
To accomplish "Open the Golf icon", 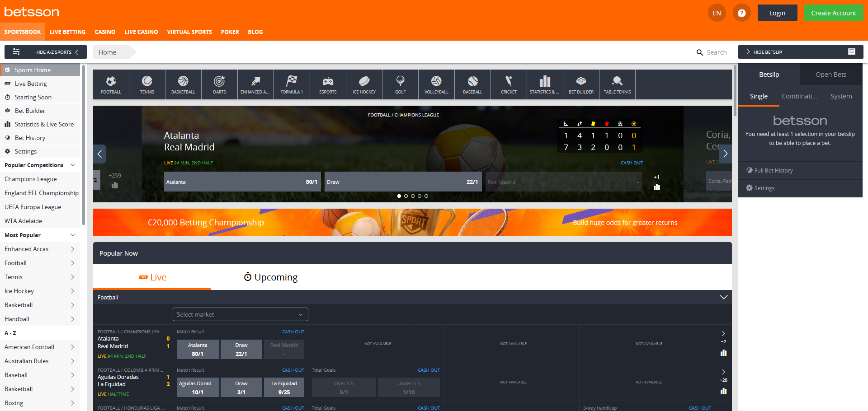I will tap(400, 84).
